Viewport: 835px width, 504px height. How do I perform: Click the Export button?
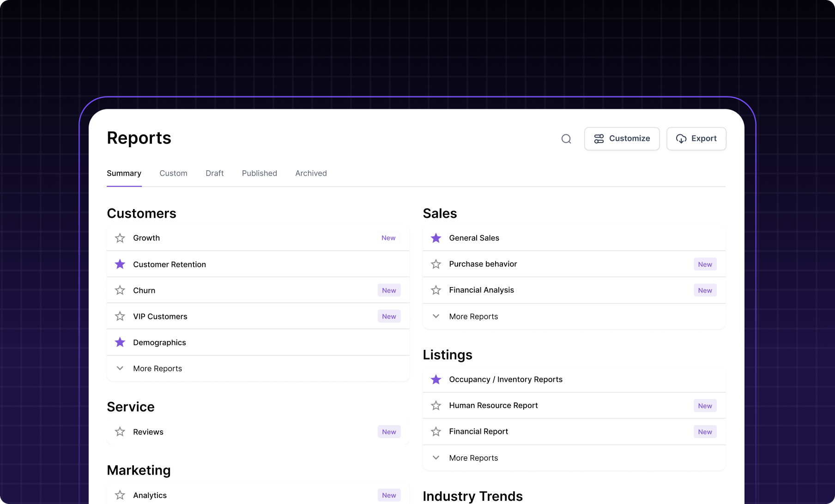696,139
